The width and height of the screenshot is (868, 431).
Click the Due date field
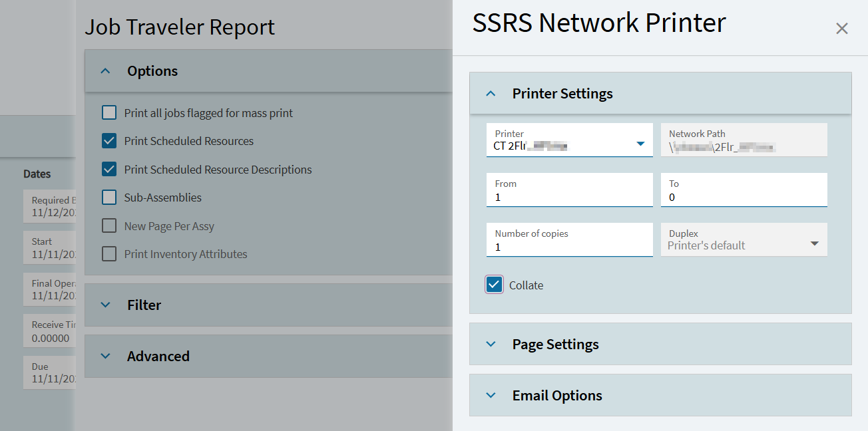tap(50, 371)
